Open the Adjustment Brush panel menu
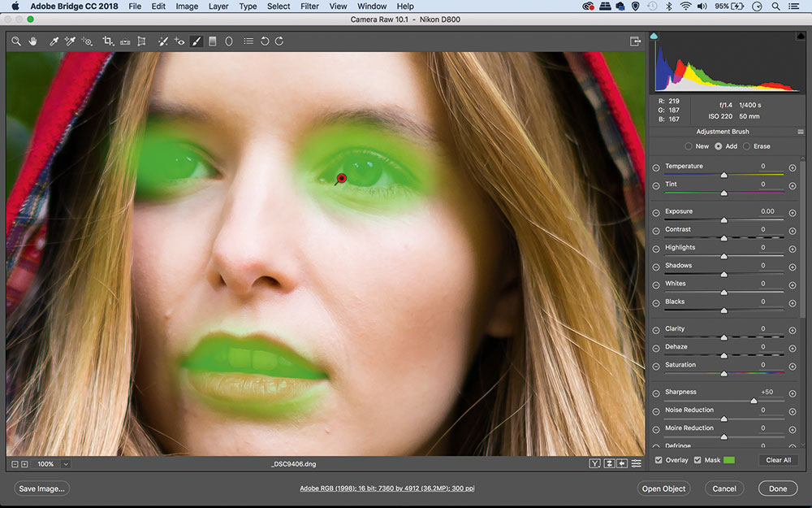The image size is (812, 508). (x=801, y=132)
